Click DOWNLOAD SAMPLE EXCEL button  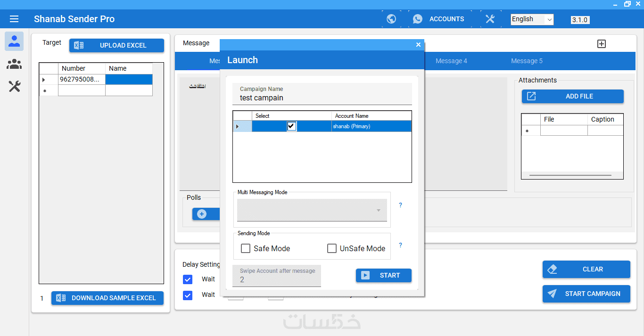click(107, 298)
